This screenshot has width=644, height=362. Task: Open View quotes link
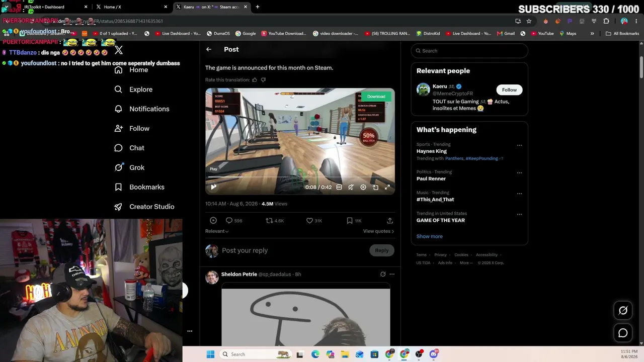pos(378,231)
